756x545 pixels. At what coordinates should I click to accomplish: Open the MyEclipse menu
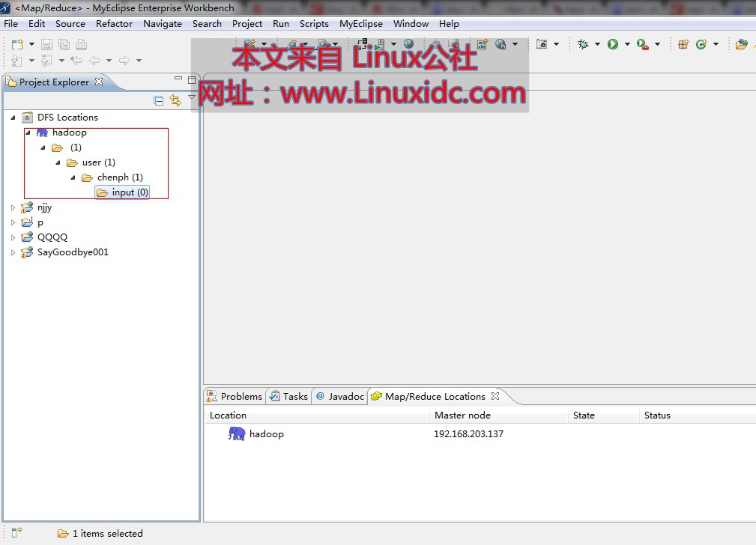click(x=360, y=23)
